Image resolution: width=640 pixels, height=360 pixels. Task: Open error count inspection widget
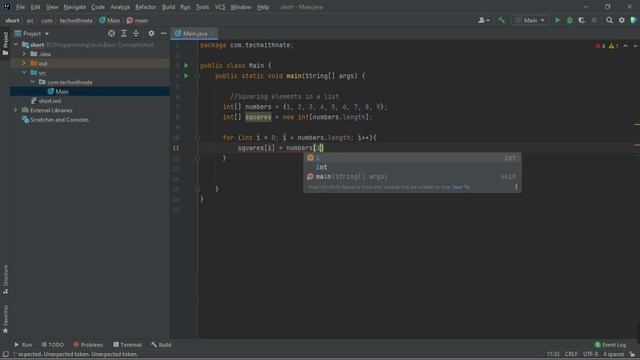click(x=607, y=46)
